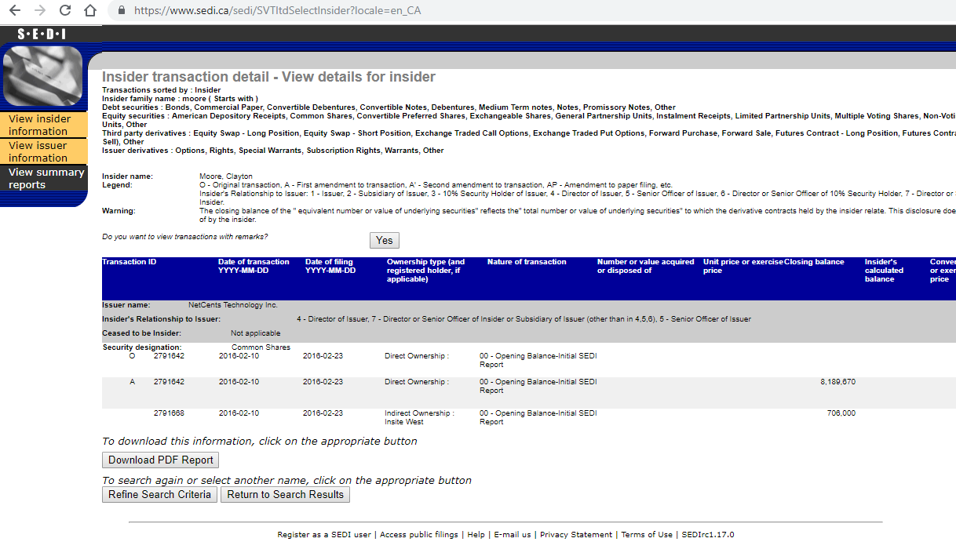Click the Transaction ID column header

click(130, 262)
